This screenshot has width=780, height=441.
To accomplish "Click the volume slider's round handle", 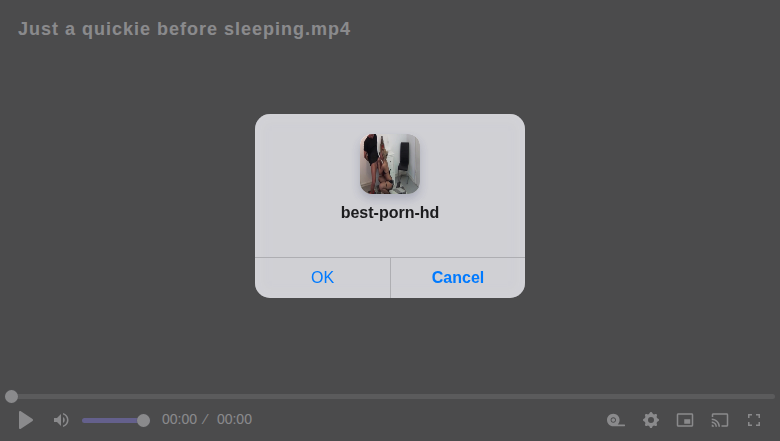I will [x=143, y=420].
